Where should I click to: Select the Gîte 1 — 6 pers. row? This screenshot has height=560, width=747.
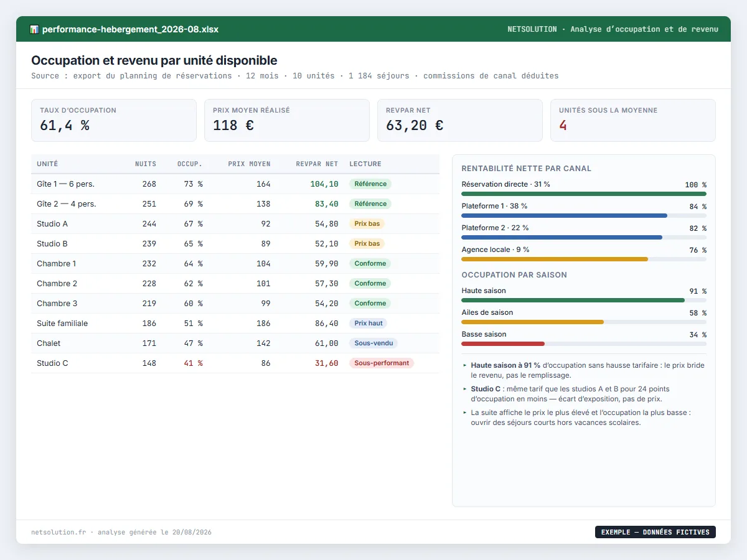point(235,184)
